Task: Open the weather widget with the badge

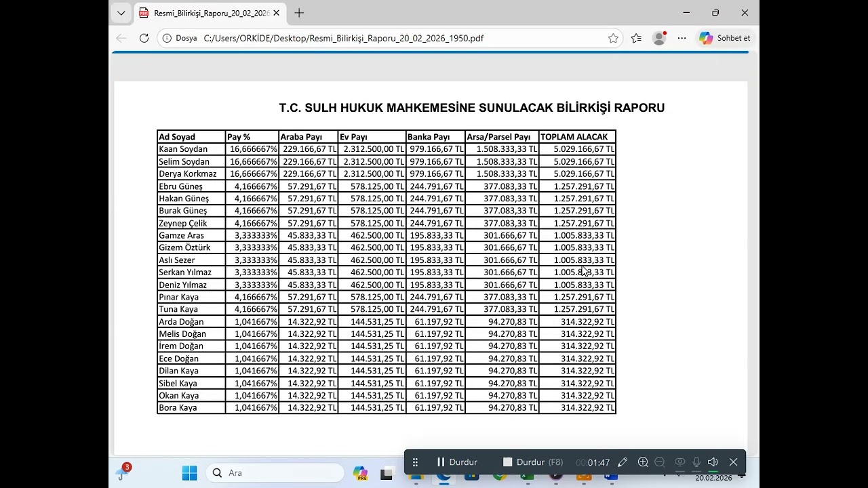Action: 123,472
